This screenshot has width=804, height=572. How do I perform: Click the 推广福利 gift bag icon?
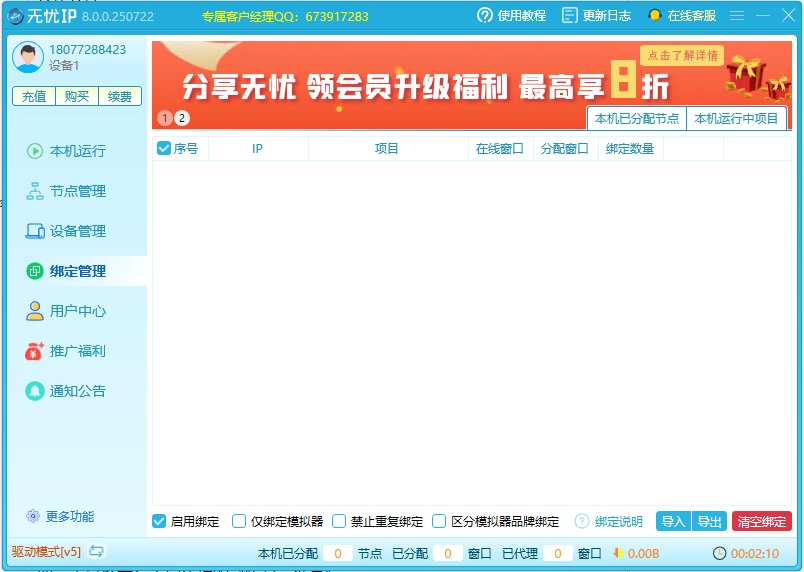pyautogui.click(x=34, y=351)
